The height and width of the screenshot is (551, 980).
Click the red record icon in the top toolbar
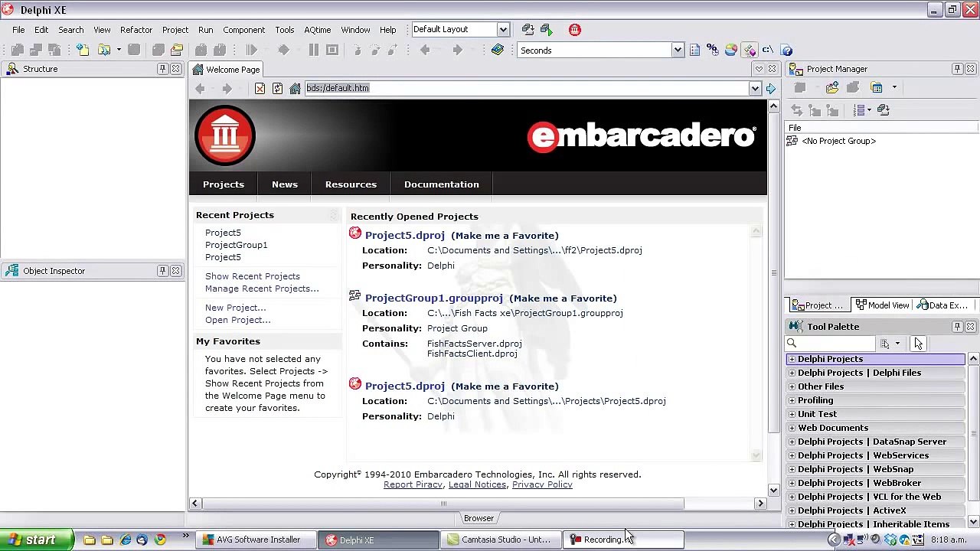[575, 29]
